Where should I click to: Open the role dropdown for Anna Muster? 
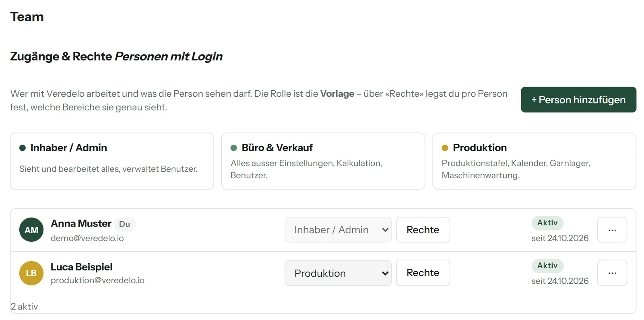[338, 230]
